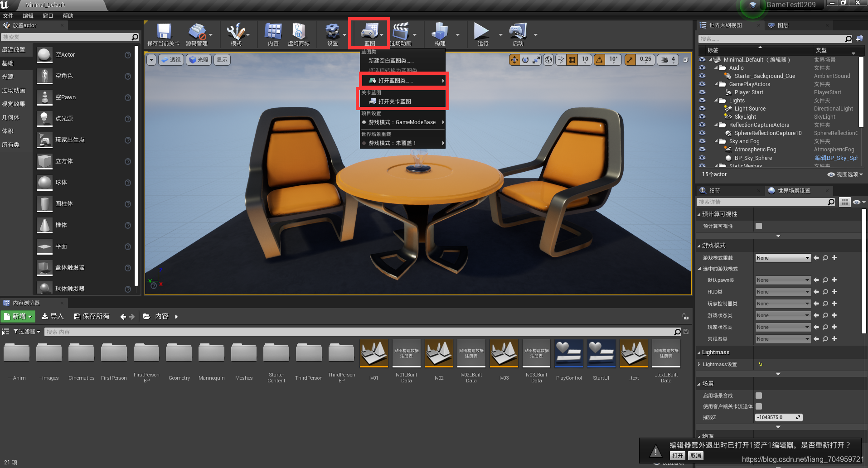
Task: Open the Iv01 level asset thumbnail
Action: tap(373, 353)
